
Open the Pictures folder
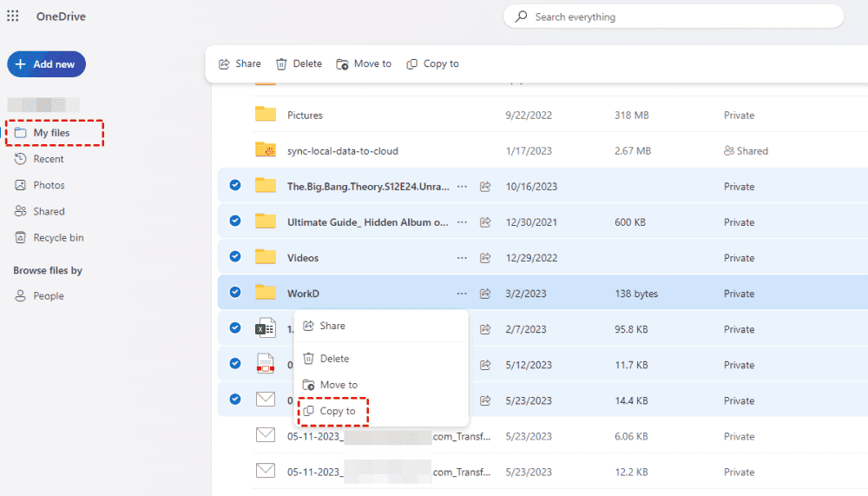305,115
